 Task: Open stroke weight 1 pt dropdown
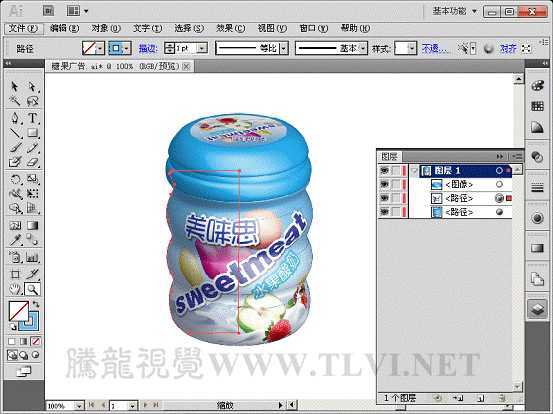[202, 48]
